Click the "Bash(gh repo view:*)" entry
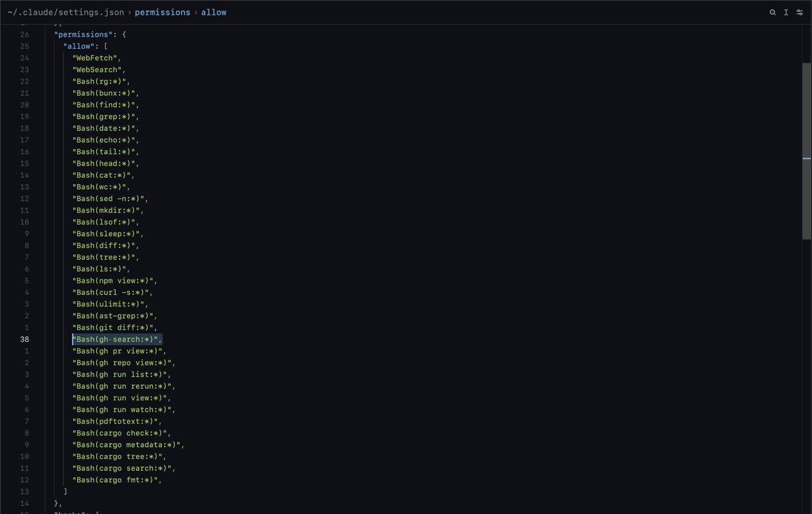This screenshot has height=514, width=812. point(124,363)
